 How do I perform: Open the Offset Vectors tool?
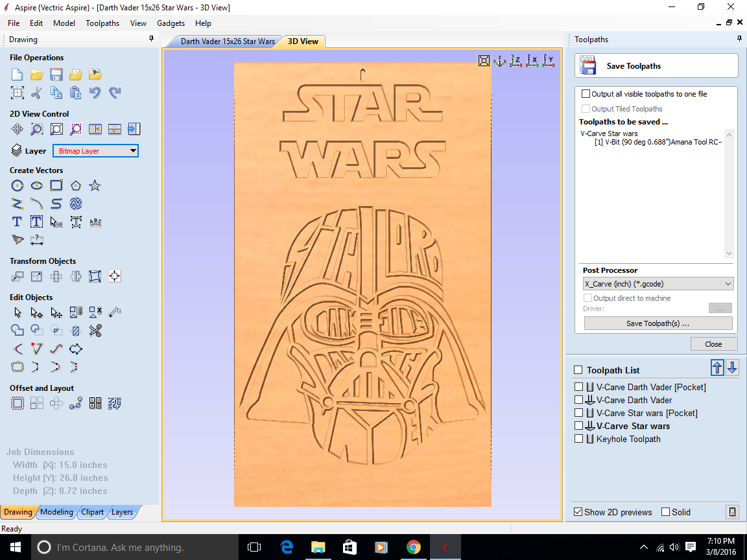[x=17, y=402]
